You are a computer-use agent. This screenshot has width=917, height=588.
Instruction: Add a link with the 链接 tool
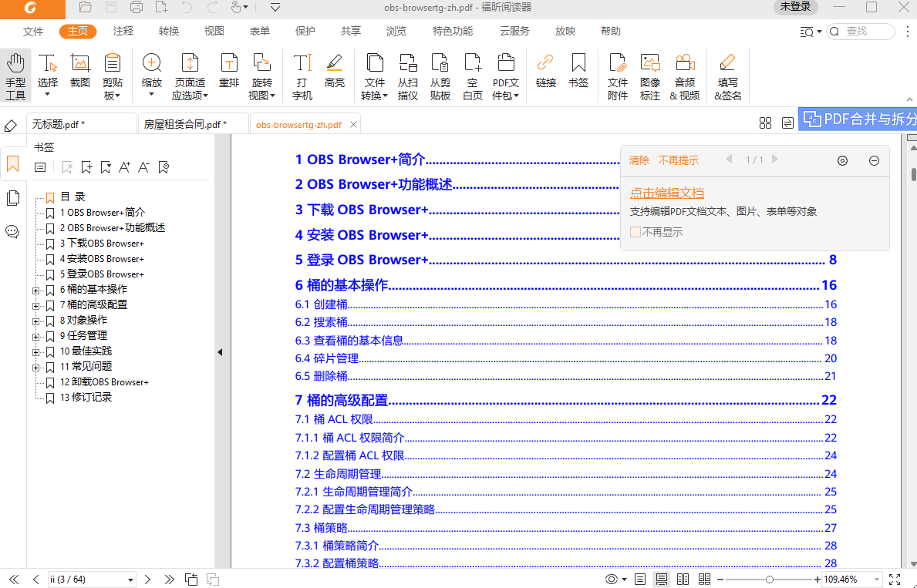tap(545, 75)
